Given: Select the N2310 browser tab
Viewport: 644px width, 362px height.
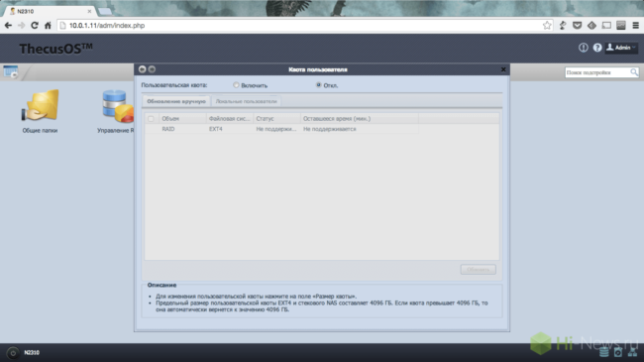Looking at the screenshot, I should pyautogui.click(x=50, y=11).
